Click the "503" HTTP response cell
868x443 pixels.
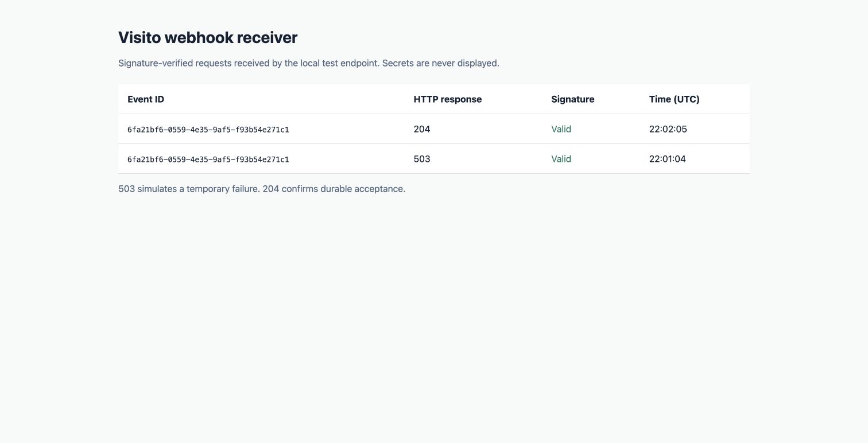click(x=422, y=159)
